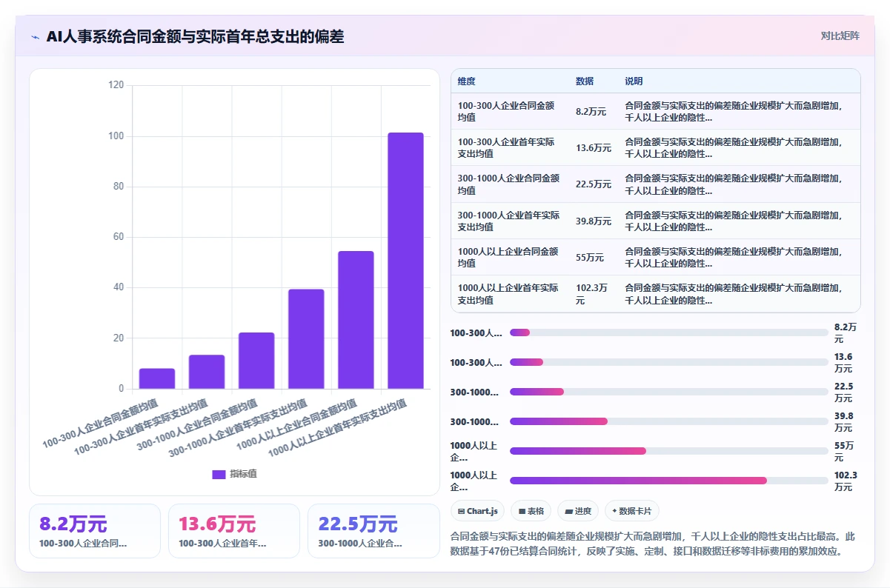Select the 表格 tag chip
Viewport: 890px width, 588px height.
pos(531,511)
